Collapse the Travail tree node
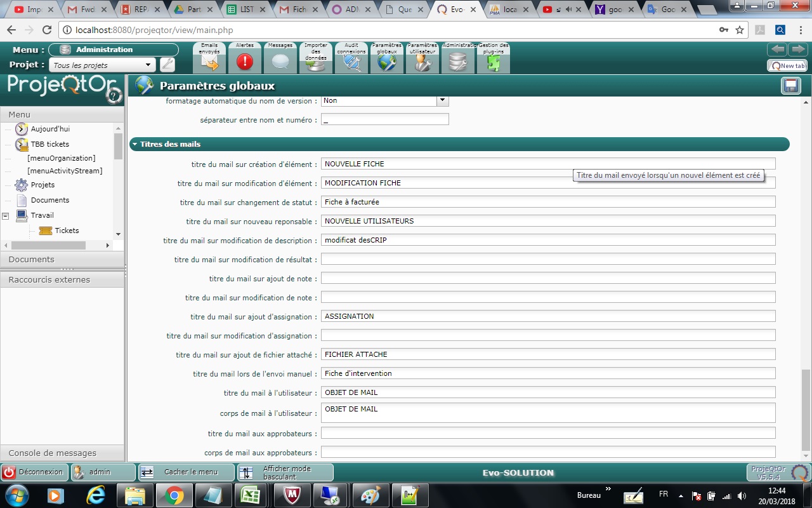Screen dimensions: 812x508 click(6, 216)
